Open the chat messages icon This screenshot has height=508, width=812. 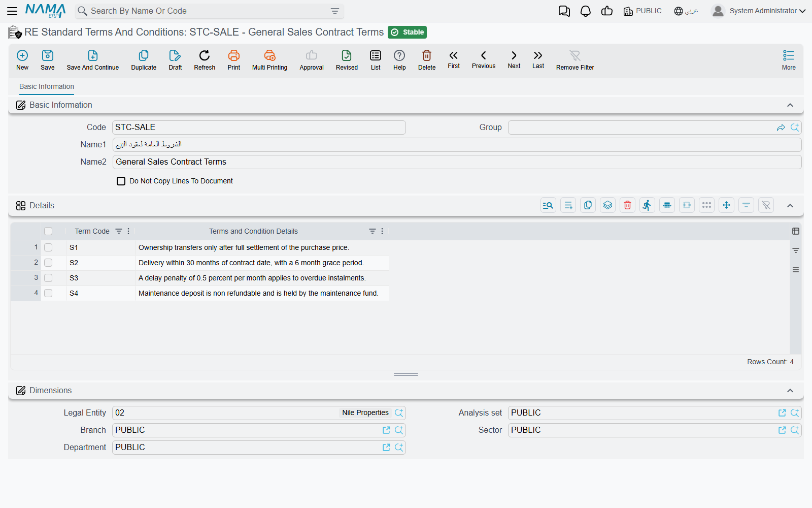pos(564,11)
